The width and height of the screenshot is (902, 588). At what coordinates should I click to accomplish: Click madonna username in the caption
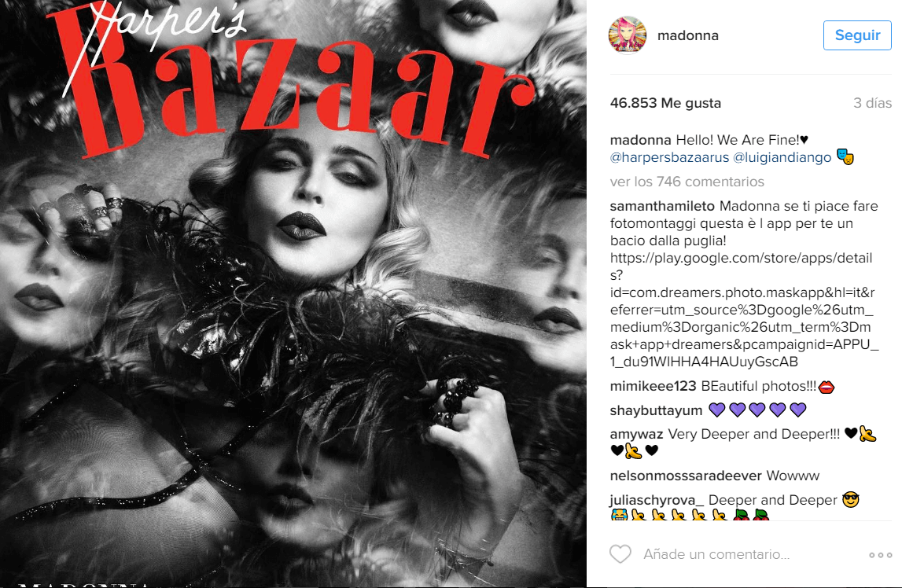click(x=640, y=140)
